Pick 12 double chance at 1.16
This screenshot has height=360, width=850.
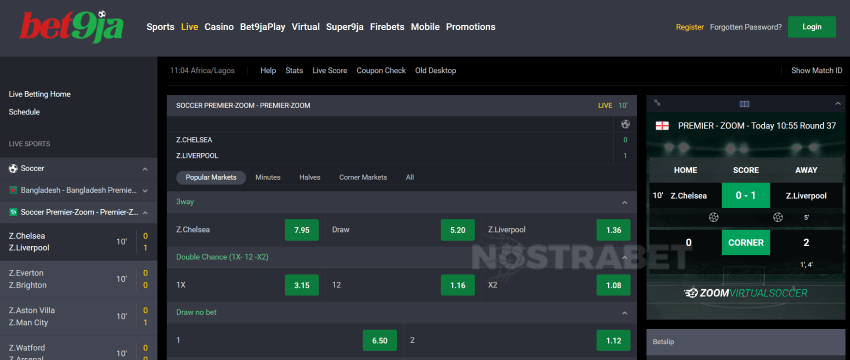coord(458,285)
